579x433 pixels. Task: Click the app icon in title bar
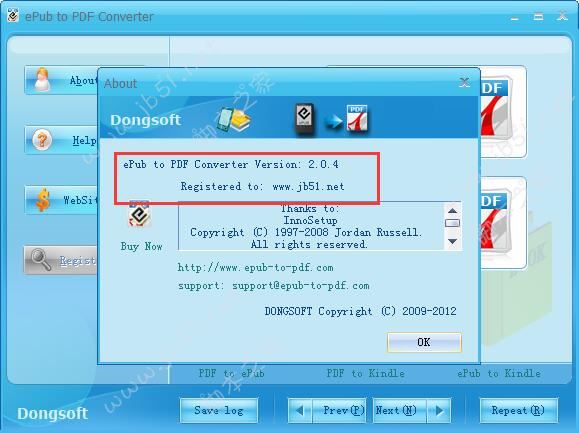[x=13, y=16]
